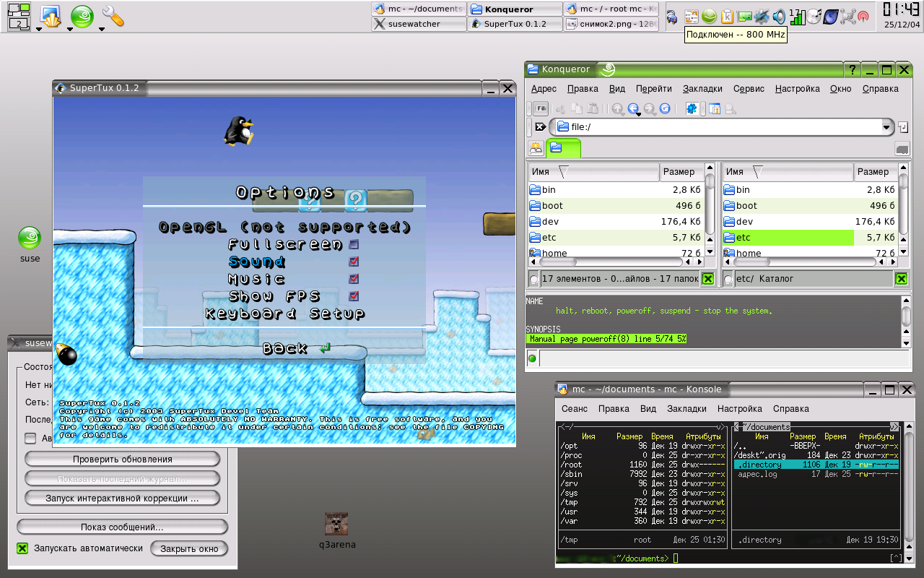924x578 pixels.
Task: Open the green SUSE menu launcher
Action: pyautogui.click(x=81, y=16)
